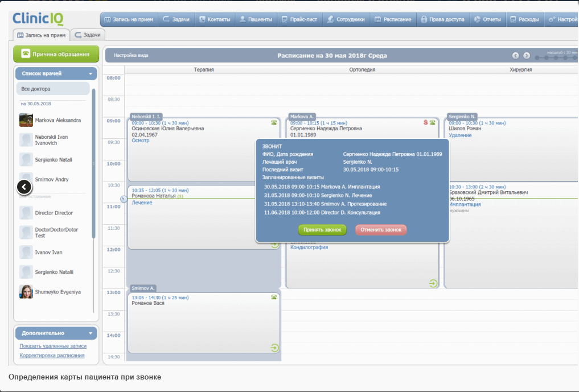The height and width of the screenshot is (392, 579).
Task: Click the green Причина обращения button
Action: [x=56, y=54]
